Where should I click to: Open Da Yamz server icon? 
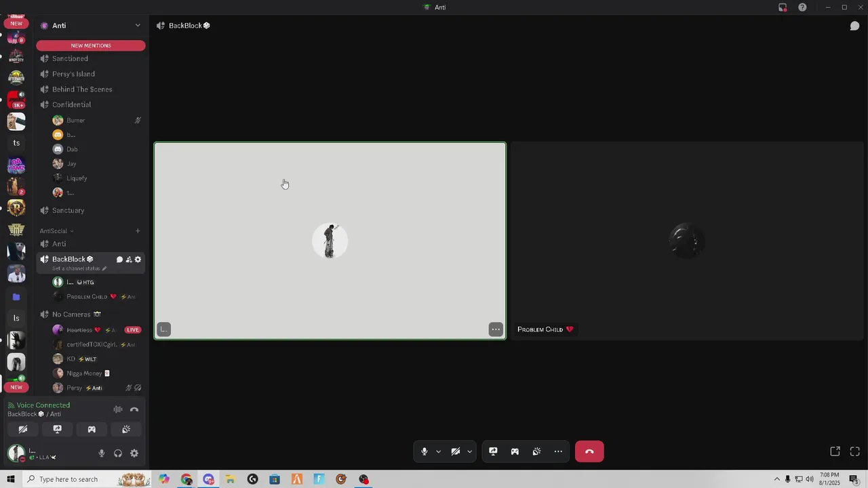click(16, 165)
